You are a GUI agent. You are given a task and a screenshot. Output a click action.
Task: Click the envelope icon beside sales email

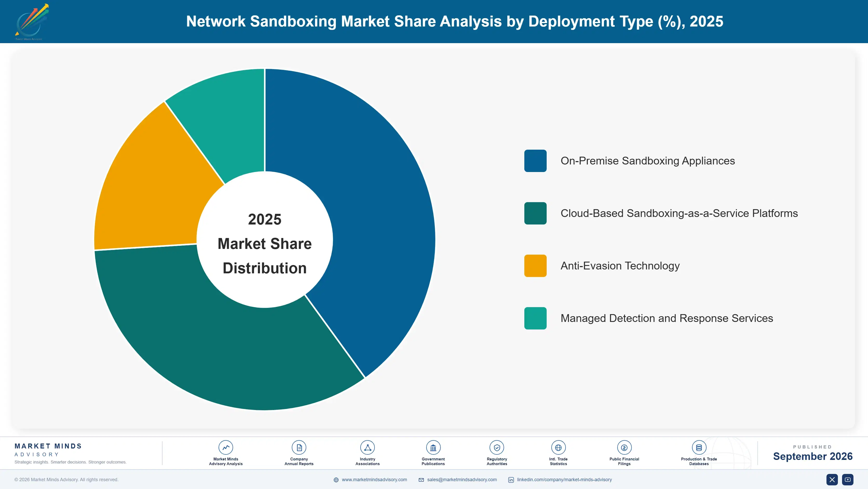coord(421,480)
